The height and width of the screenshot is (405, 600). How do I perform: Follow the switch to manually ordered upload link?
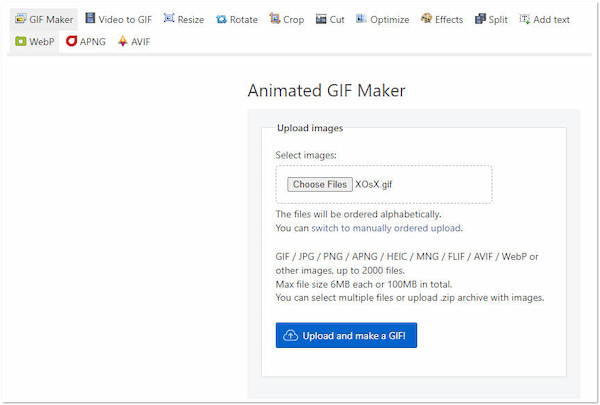(x=386, y=228)
